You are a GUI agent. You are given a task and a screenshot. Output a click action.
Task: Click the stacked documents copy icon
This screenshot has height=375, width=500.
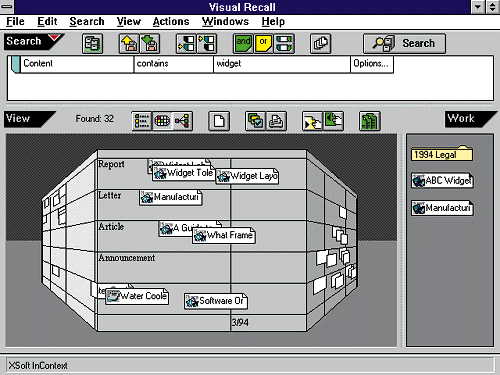pos(320,44)
